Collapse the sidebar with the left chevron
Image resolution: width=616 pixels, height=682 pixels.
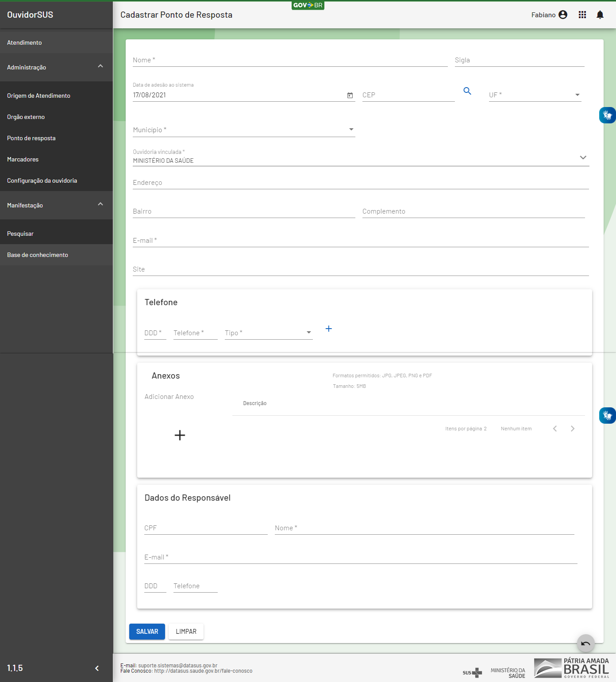pyautogui.click(x=97, y=668)
